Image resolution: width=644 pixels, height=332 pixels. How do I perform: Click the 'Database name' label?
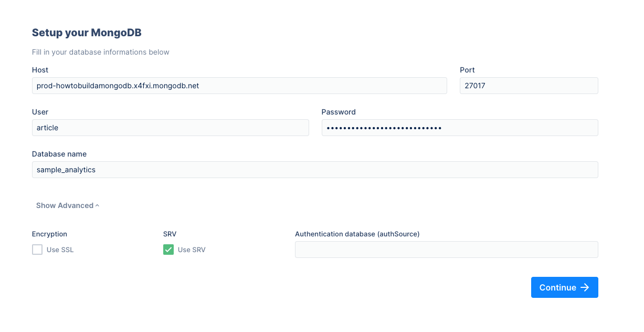click(59, 154)
